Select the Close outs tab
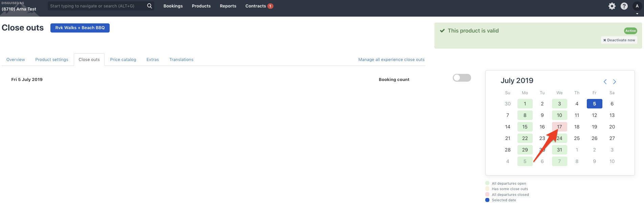This screenshot has height=203, width=644. click(x=89, y=60)
